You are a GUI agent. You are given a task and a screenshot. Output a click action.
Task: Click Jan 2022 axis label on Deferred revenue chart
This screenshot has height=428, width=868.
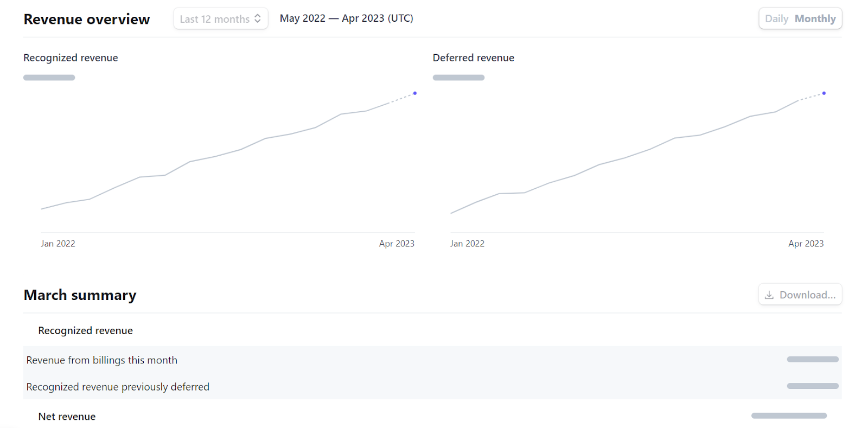(x=467, y=244)
